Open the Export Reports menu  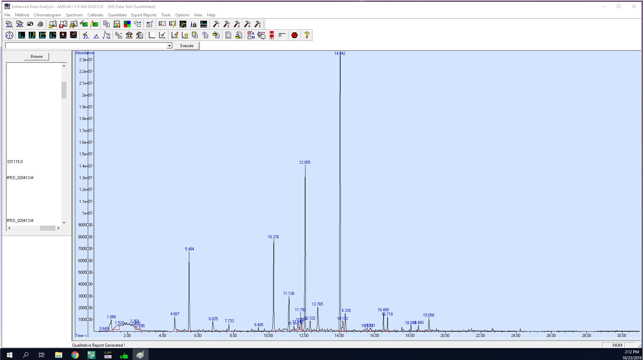pyautogui.click(x=144, y=15)
